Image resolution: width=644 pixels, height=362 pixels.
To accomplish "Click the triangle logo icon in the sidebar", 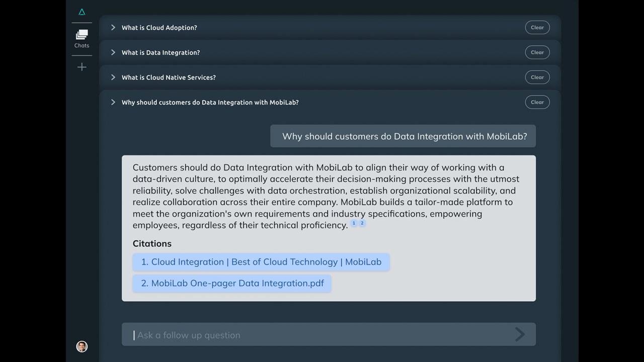I will click(x=82, y=12).
